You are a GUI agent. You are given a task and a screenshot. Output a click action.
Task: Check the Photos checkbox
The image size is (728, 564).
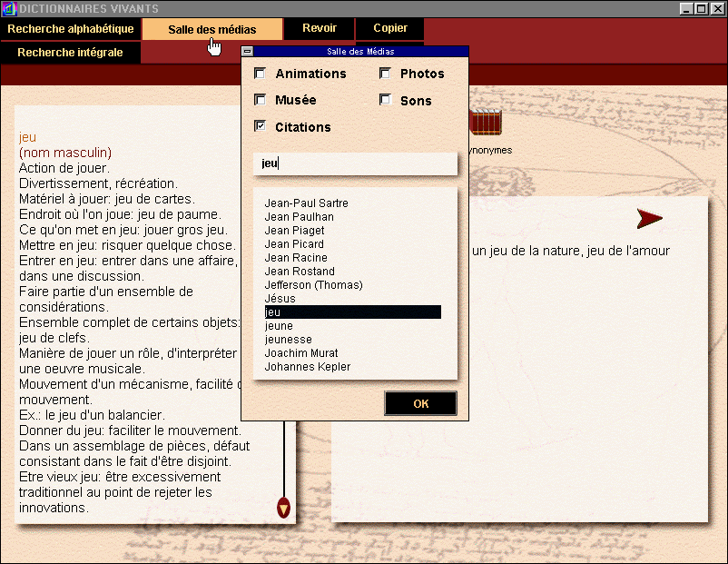point(385,74)
